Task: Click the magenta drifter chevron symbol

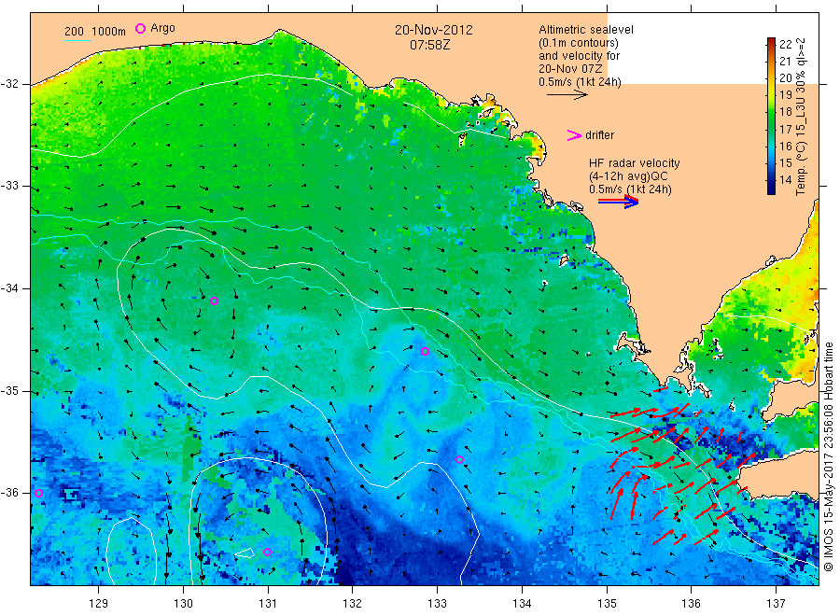Action: click(574, 135)
